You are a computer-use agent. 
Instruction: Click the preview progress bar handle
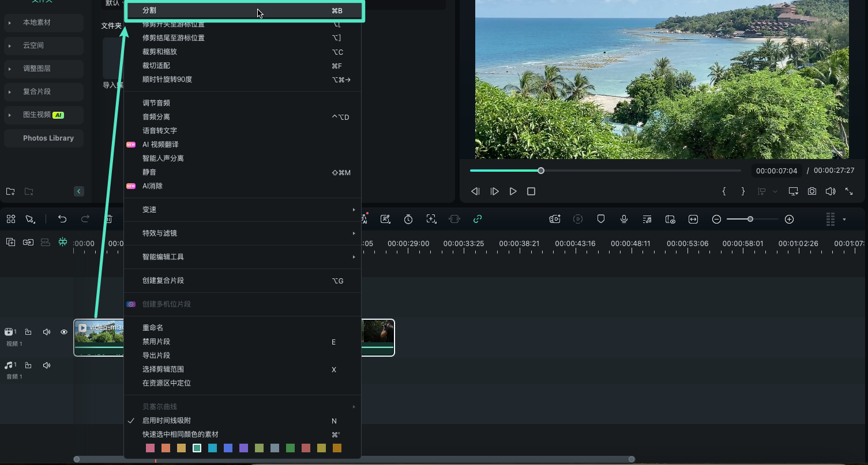point(541,171)
